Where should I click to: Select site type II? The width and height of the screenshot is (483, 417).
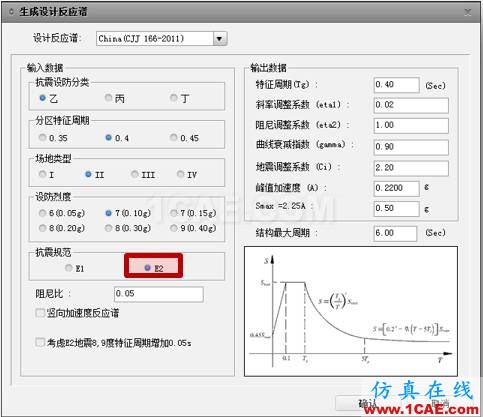[88, 174]
